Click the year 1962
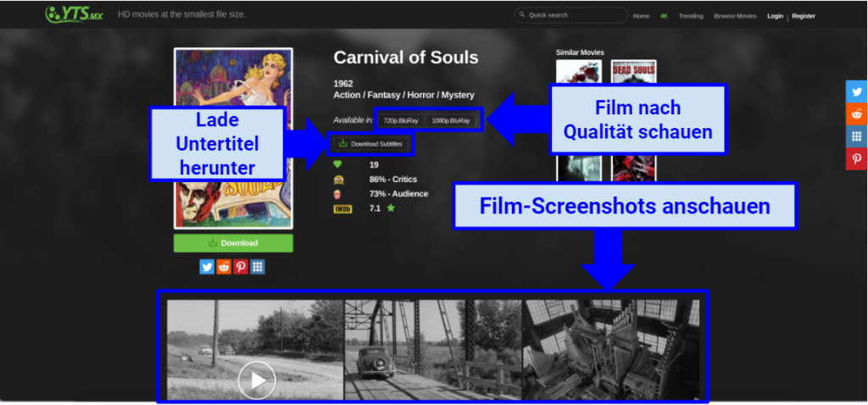 pos(343,84)
